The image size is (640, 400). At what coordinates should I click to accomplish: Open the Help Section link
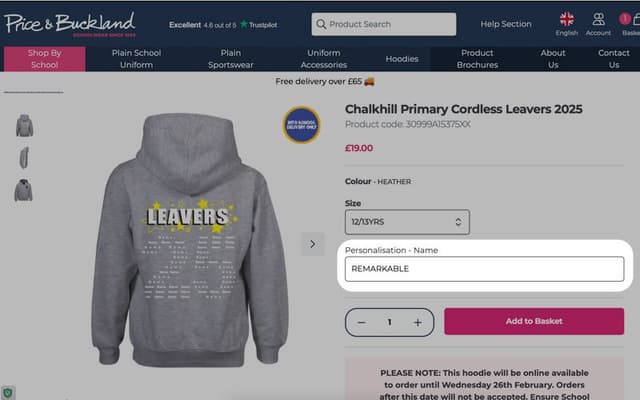coord(506,24)
